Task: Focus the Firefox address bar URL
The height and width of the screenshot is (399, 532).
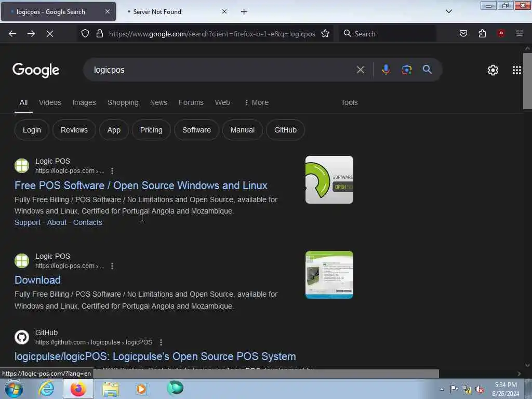Action: 212,34
